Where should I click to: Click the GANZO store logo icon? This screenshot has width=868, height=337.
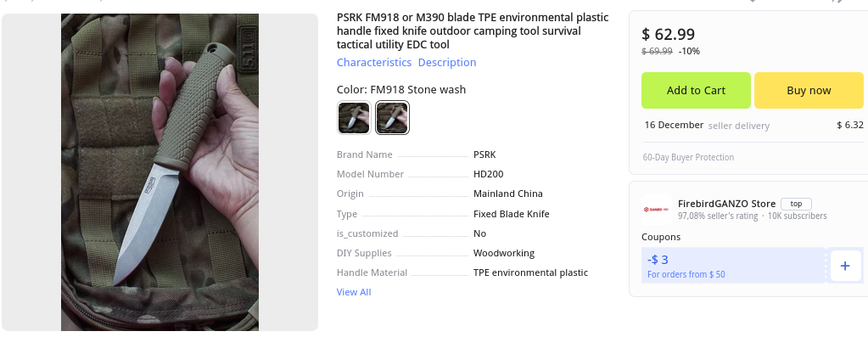click(x=657, y=210)
